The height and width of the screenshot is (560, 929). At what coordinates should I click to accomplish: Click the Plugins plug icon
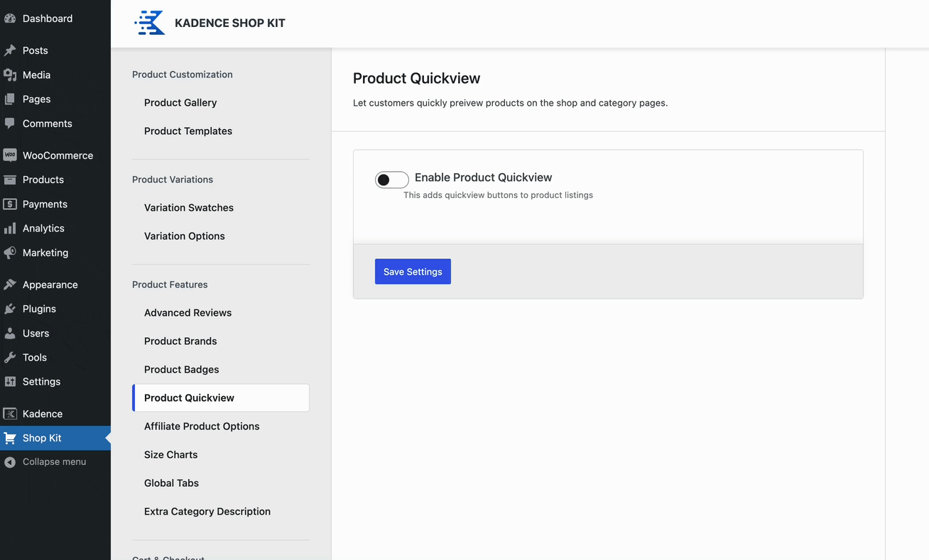click(11, 308)
